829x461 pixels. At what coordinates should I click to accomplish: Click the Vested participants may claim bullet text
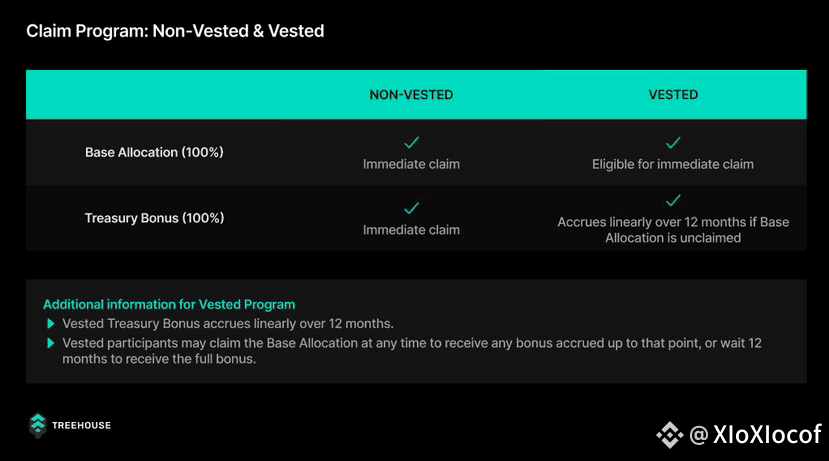point(412,351)
